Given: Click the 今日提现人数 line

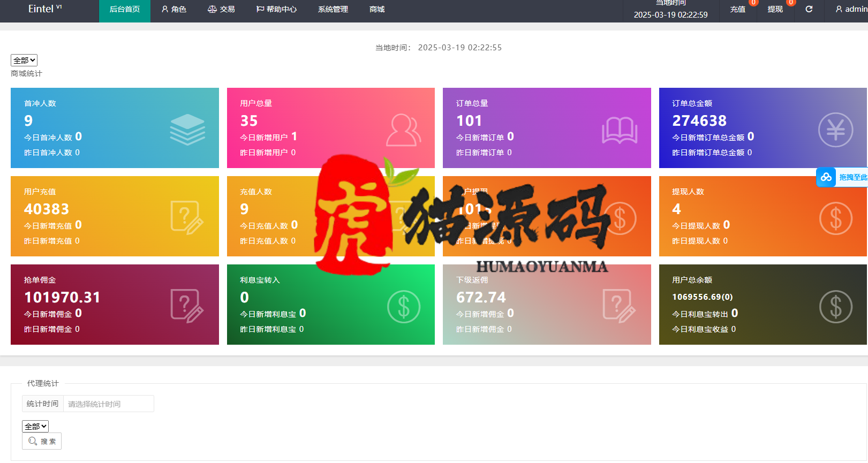Looking at the screenshot, I should pos(701,225).
